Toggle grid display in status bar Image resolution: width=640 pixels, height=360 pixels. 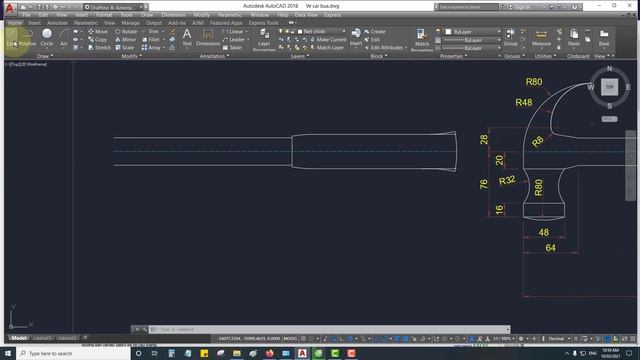point(303,338)
